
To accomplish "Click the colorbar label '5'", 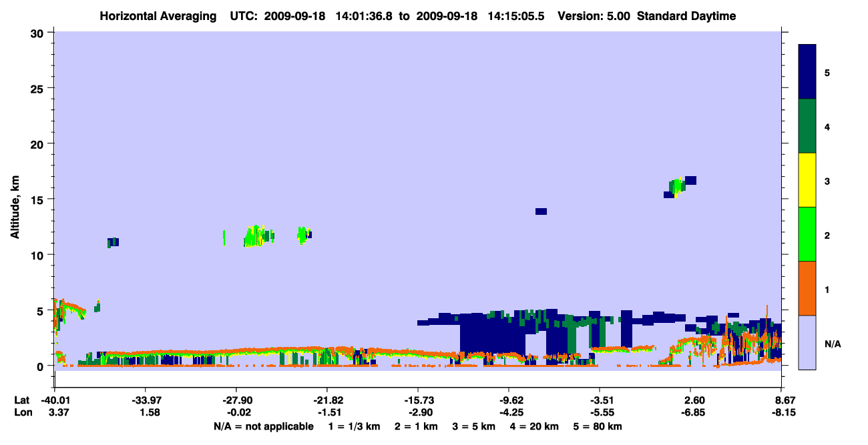I will coord(827,73).
